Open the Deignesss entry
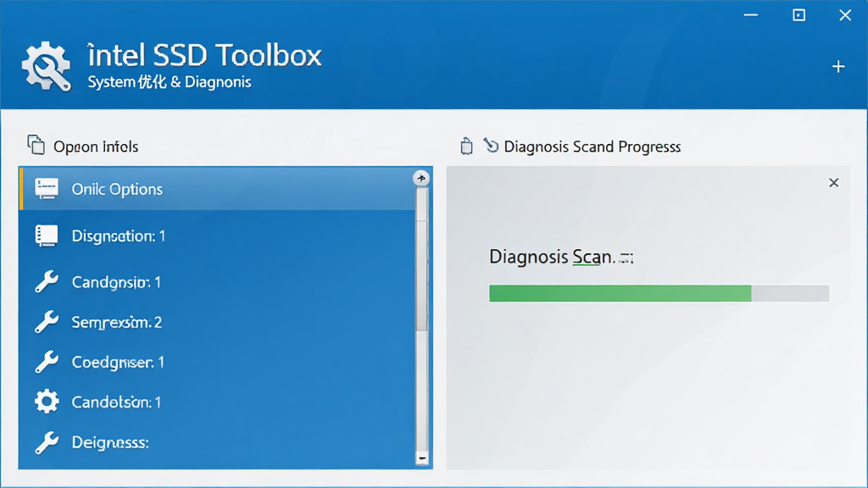This screenshot has width=868, height=488. (217, 442)
